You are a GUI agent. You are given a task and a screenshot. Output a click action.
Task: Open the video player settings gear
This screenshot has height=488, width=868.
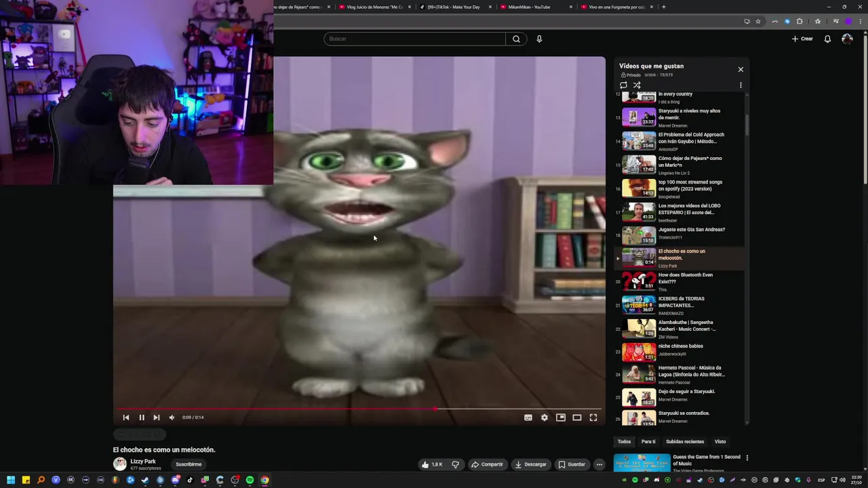(545, 418)
